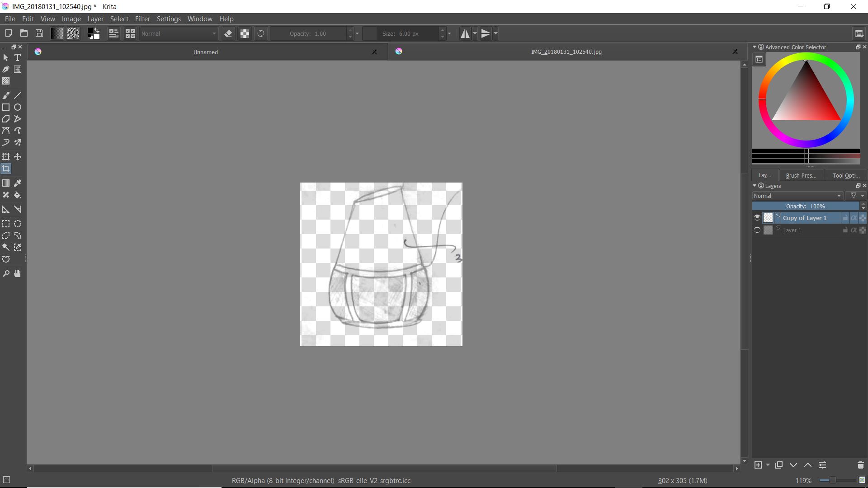
Task: Select the Color Picker eyedropper tool
Action: pyautogui.click(x=18, y=183)
